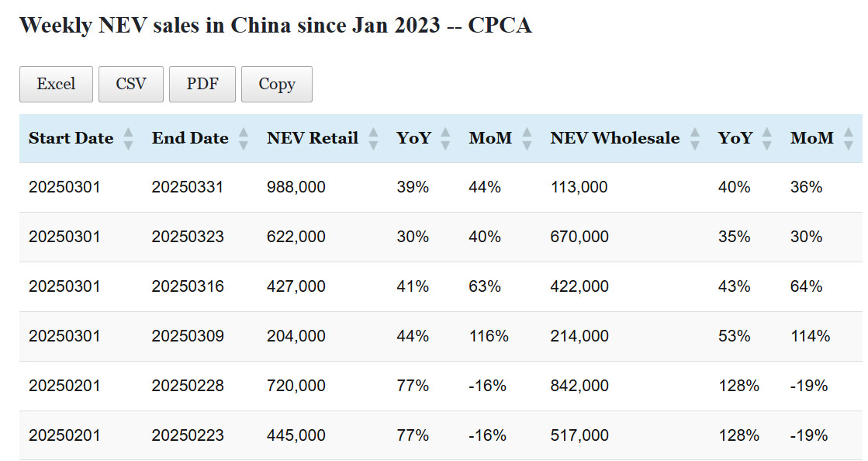Toggle sort icon next to NEV Retail

click(373, 139)
